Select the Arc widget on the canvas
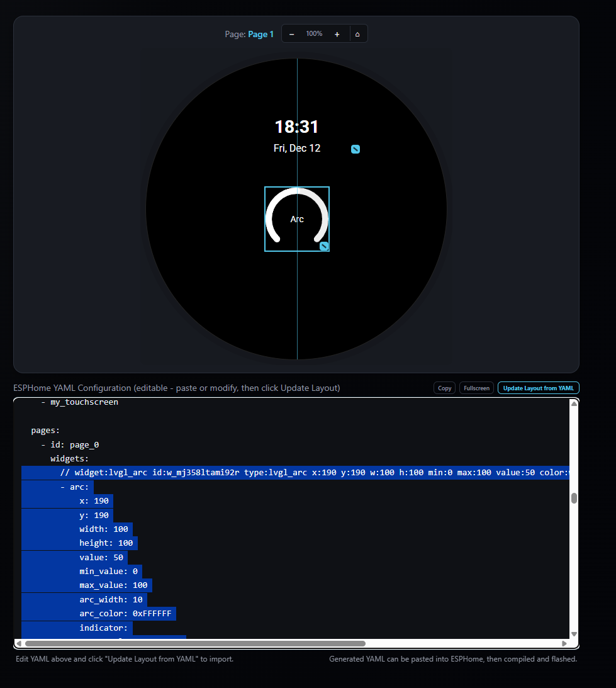 [297, 219]
